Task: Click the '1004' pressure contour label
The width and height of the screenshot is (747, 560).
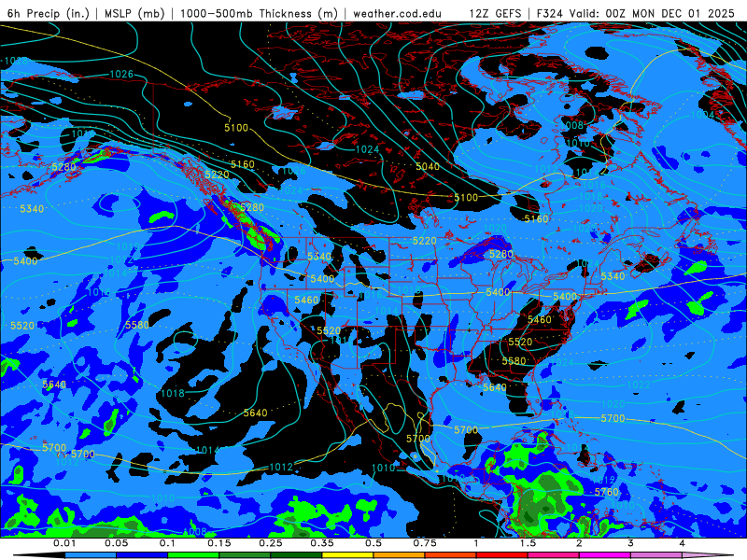Action: tap(703, 115)
